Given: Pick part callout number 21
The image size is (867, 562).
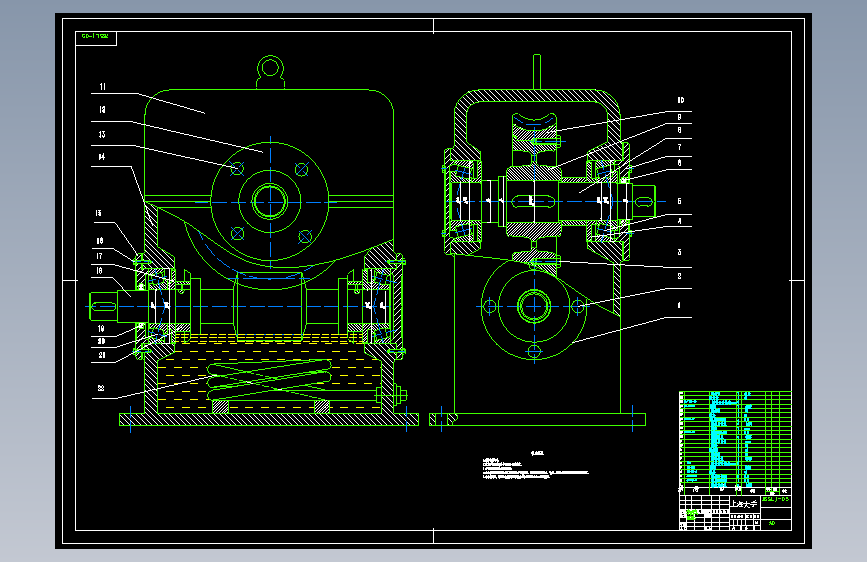Looking at the screenshot, I should (102, 355).
